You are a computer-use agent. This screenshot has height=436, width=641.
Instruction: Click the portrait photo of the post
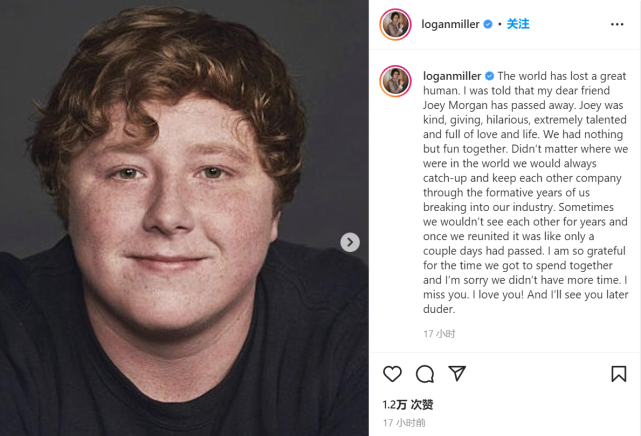click(184, 218)
